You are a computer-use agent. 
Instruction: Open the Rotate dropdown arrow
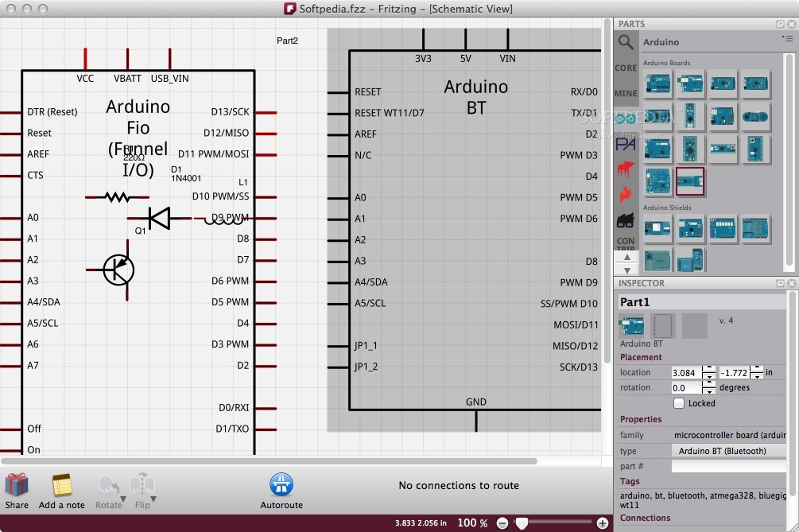[122, 499]
